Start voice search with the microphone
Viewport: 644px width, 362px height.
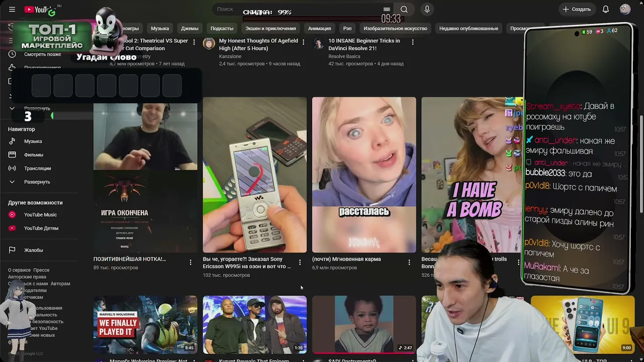[x=427, y=9]
